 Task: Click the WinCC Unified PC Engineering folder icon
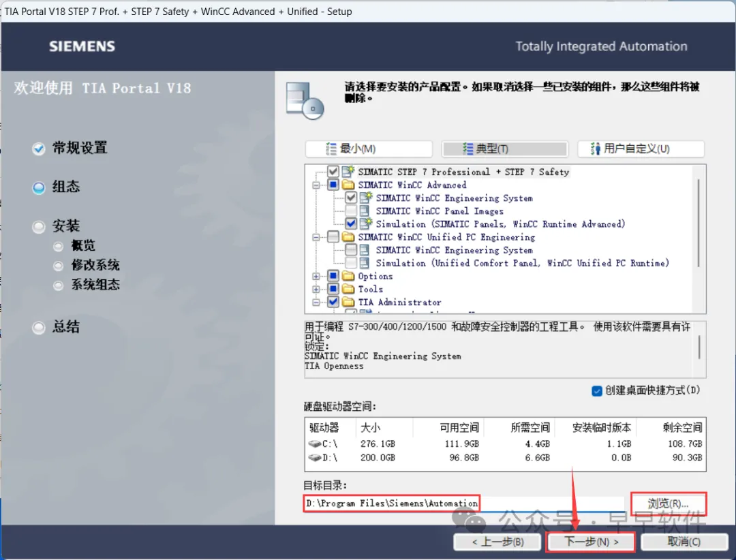(x=348, y=236)
